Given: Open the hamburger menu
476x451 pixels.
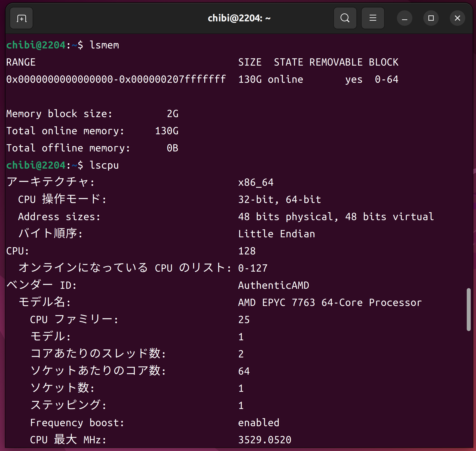Looking at the screenshot, I should coord(372,18).
